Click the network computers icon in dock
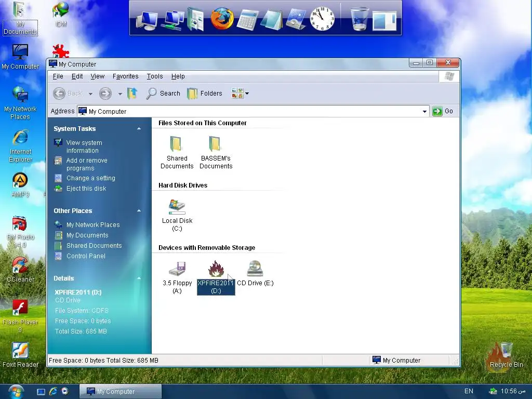532x399 pixels. (172, 20)
